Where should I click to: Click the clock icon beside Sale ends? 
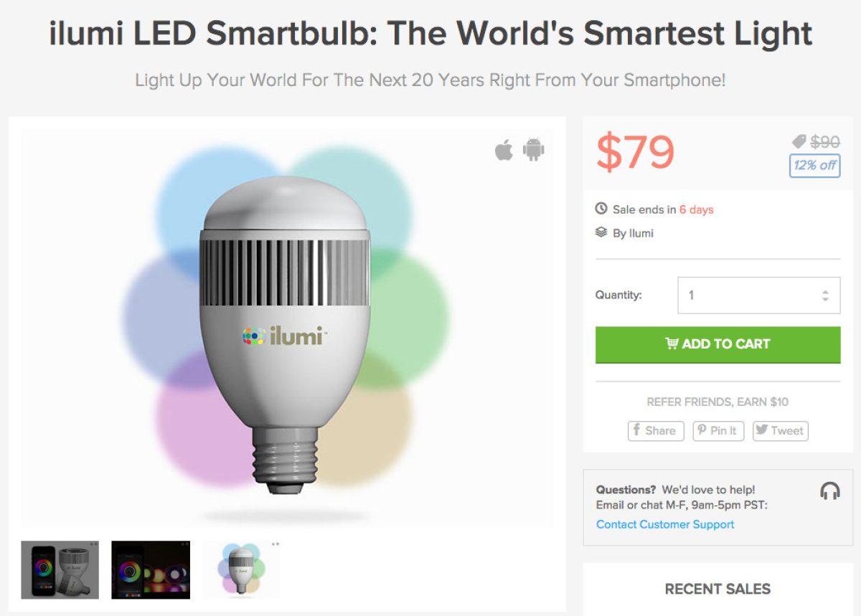click(x=601, y=209)
